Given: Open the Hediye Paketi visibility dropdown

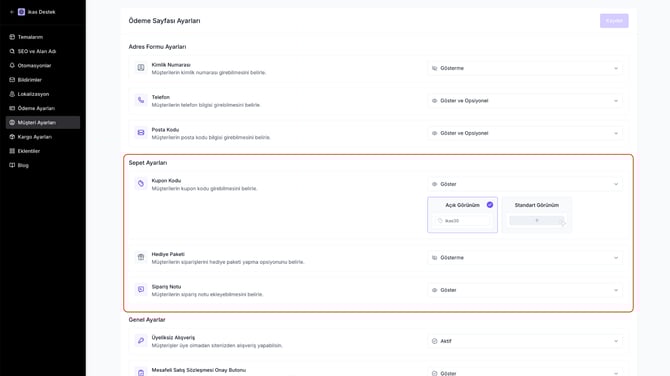Looking at the screenshot, I should click(x=525, y=258).
